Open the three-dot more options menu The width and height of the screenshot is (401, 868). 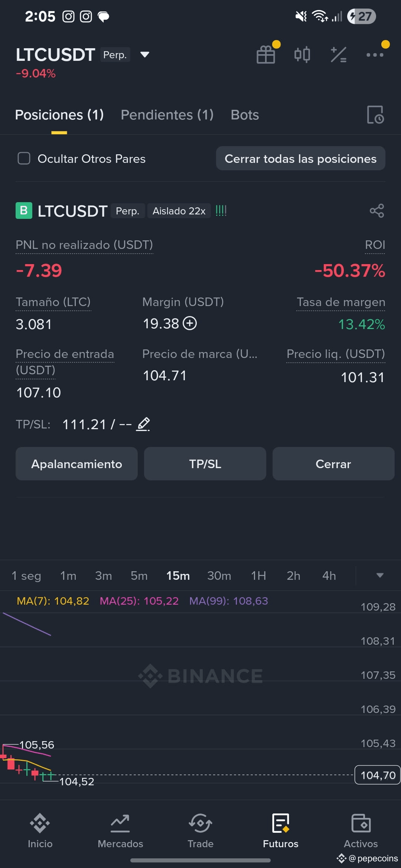point(375,55)
